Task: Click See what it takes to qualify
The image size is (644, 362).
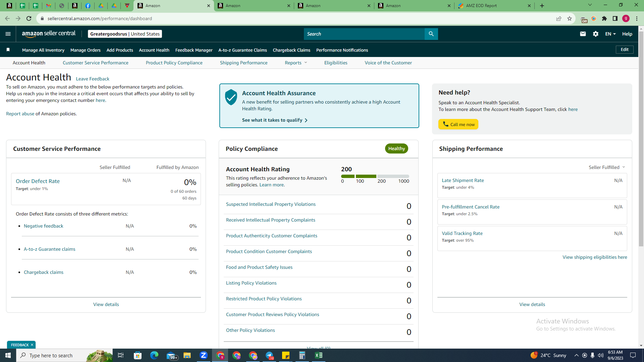Action: pyautogui.click(x=275, y=120)
